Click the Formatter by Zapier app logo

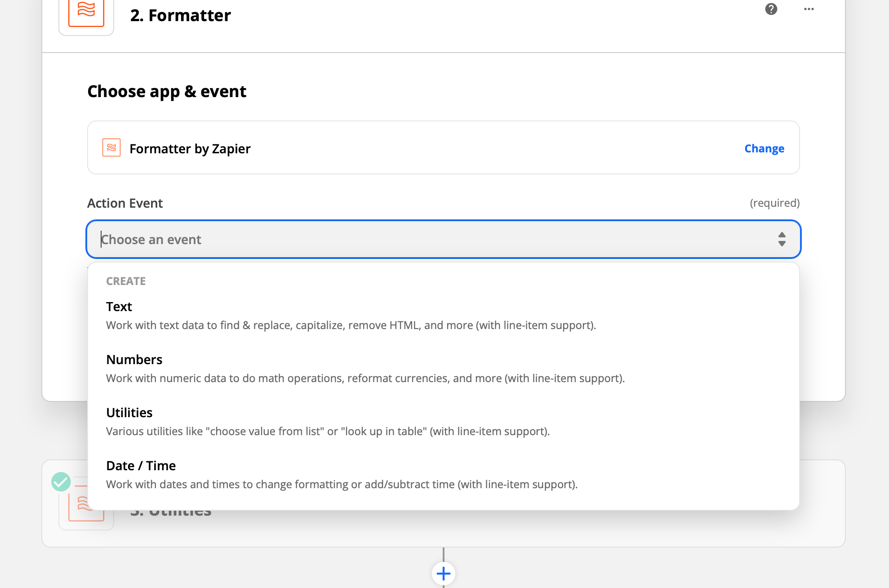pos(111,147)
